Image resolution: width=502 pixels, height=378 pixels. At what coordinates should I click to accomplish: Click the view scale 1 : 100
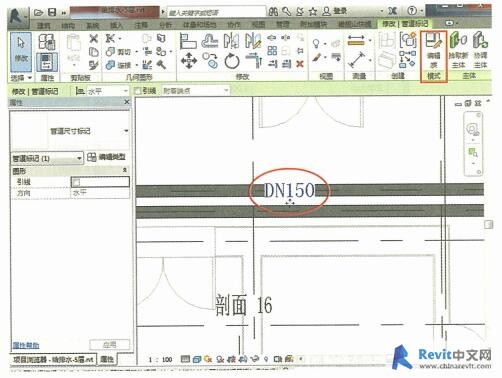coord(160,359)
